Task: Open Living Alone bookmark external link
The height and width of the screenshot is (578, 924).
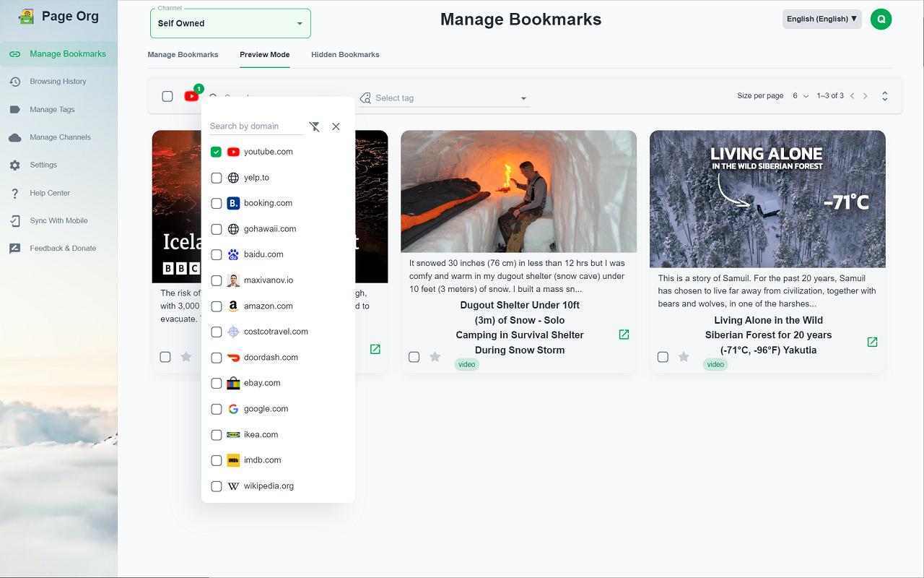Action: point(872,342)
